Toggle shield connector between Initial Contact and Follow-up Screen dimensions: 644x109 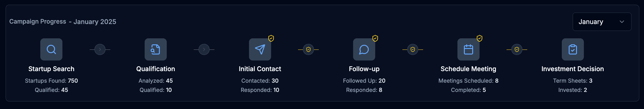pos(308,50)
